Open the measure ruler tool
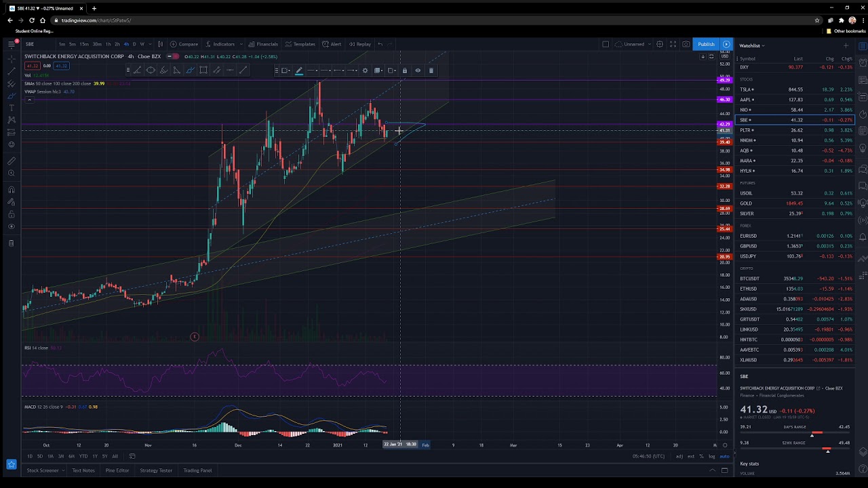Screen dimensions: 868x488 pyautogui.click(x=11, y=161)
